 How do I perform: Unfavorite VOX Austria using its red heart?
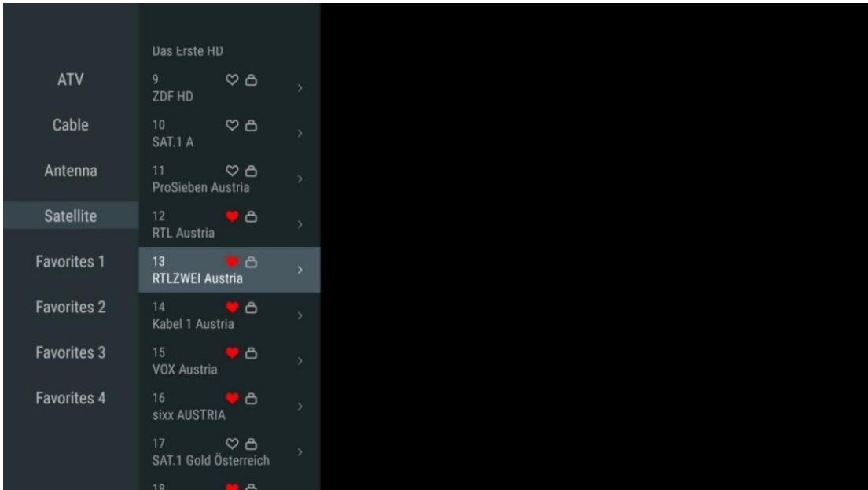tap(232, 352)
